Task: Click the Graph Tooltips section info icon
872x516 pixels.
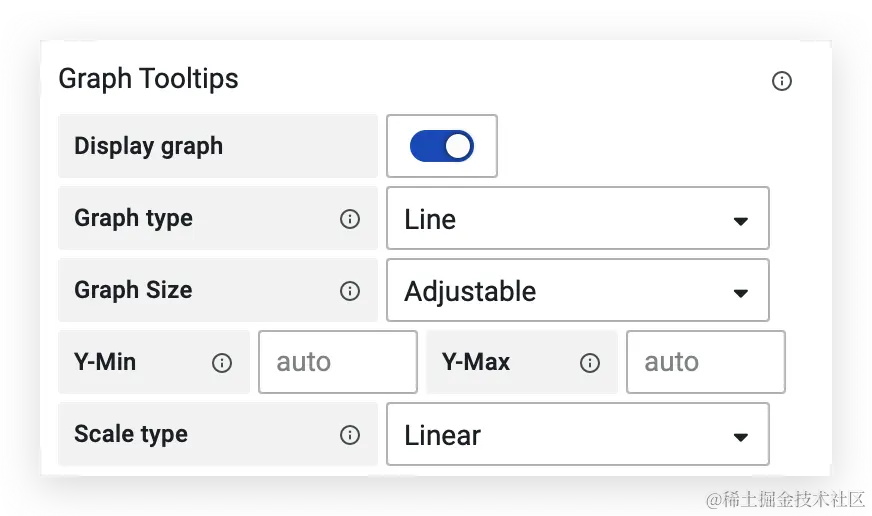Action: [781, 81]
